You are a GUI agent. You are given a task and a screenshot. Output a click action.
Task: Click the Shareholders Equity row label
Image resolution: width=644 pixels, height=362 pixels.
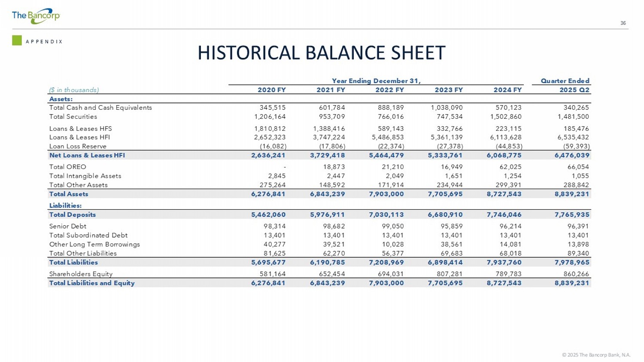point(81,274)
